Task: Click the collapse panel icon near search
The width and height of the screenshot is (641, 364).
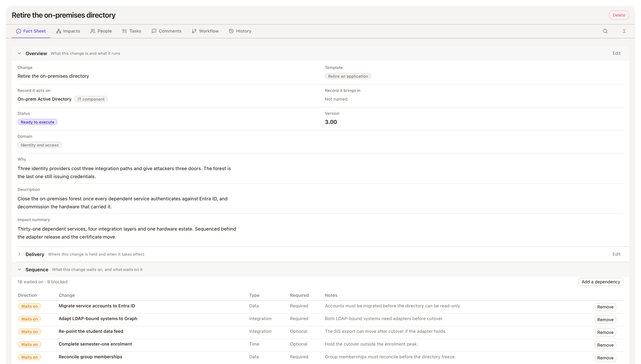Action: point(624,31)
